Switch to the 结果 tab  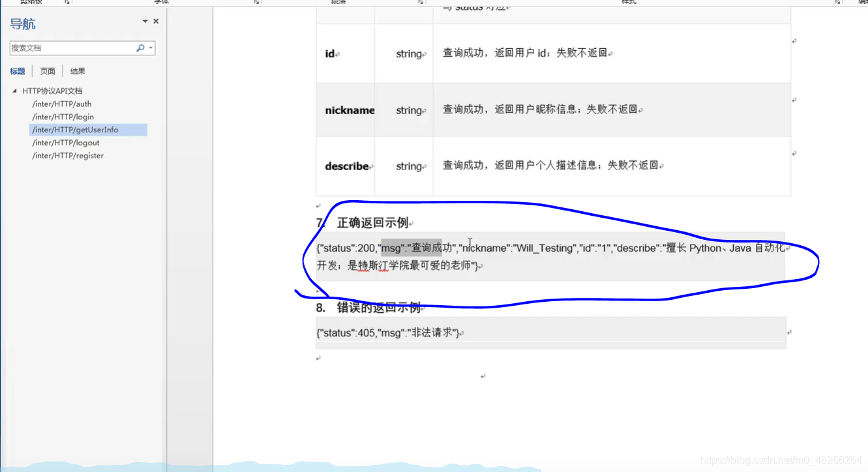pos(78,71)
